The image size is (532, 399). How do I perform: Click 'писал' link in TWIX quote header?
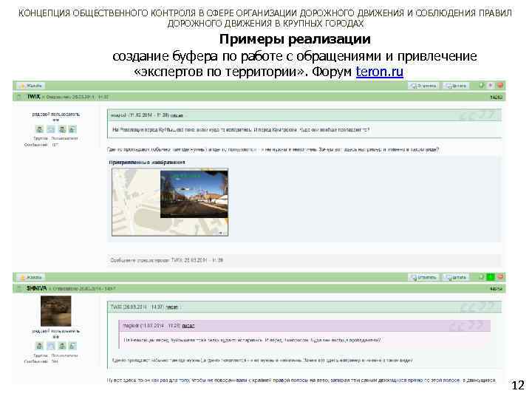click(172, 307)
